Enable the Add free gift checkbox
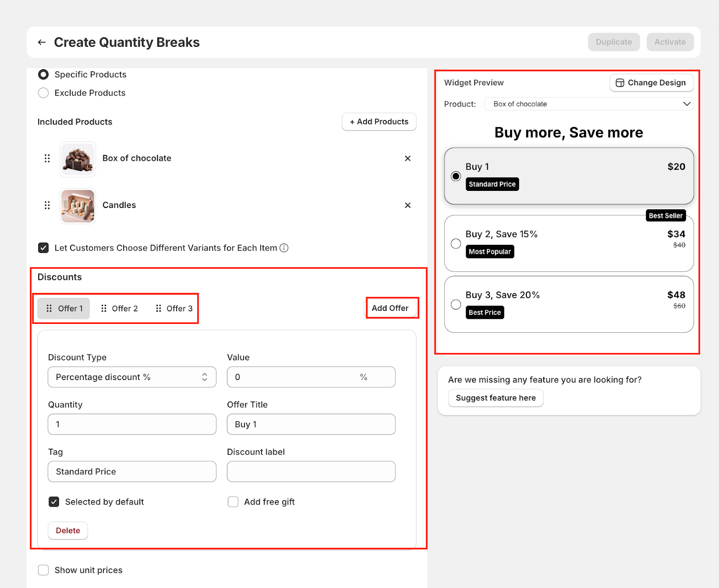Screen dimensions: 719x588 pyautogui.click(x=233, y=502)
